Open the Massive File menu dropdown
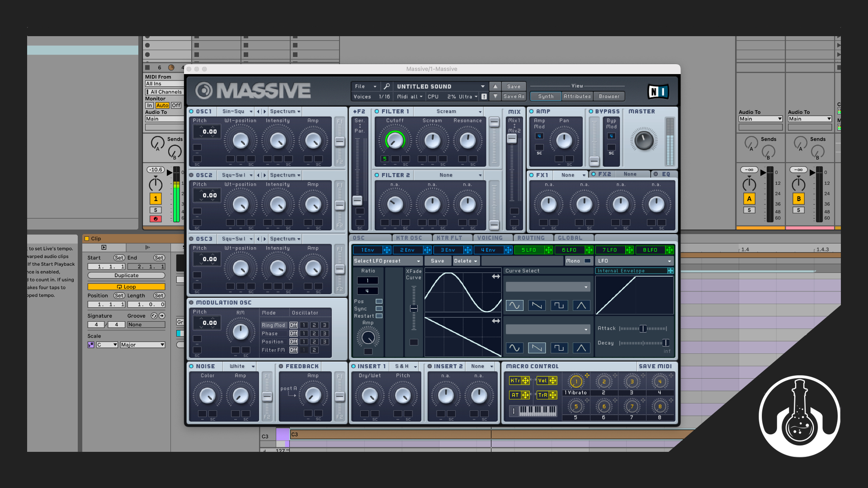 (x=364, y=86)
